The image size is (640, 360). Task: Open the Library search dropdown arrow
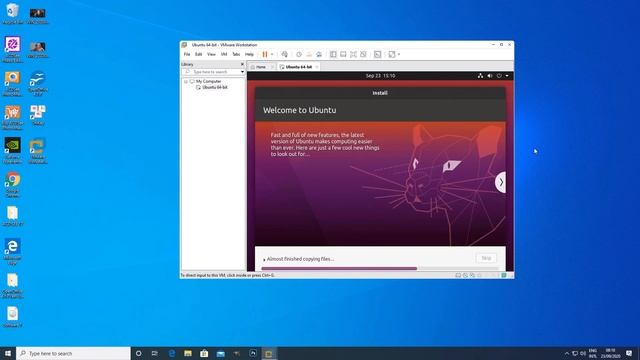[x=242, y=72]
